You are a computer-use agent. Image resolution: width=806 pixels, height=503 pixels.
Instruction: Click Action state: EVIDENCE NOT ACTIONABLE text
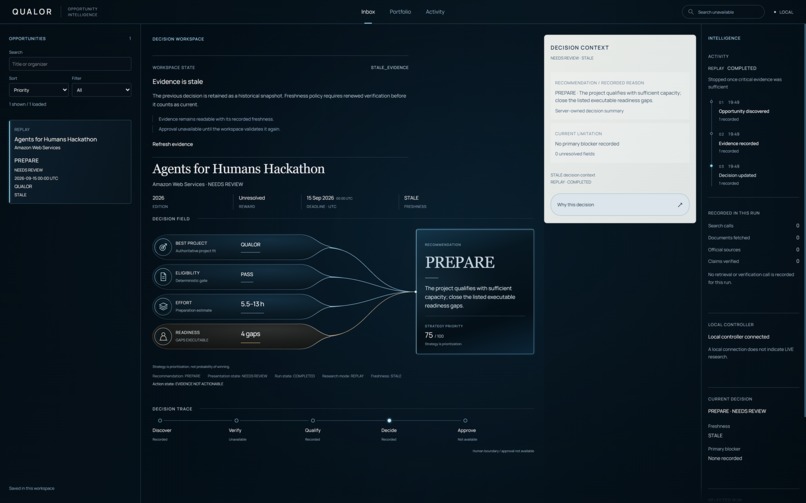188,384
